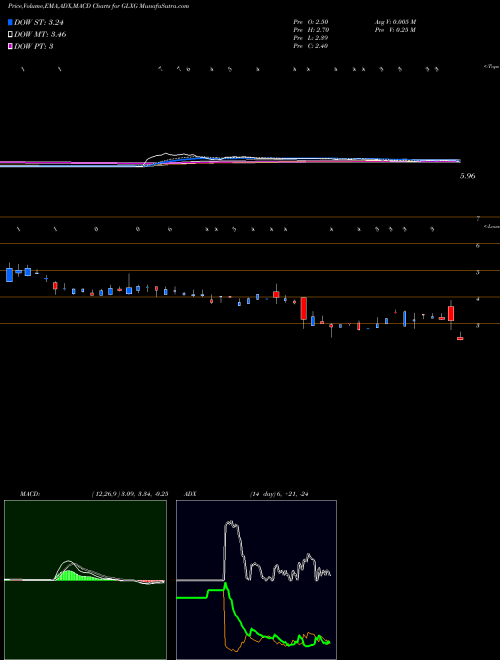
Task: Click the white EMA line bump above the averages
Action: click(x=168, y=156)
